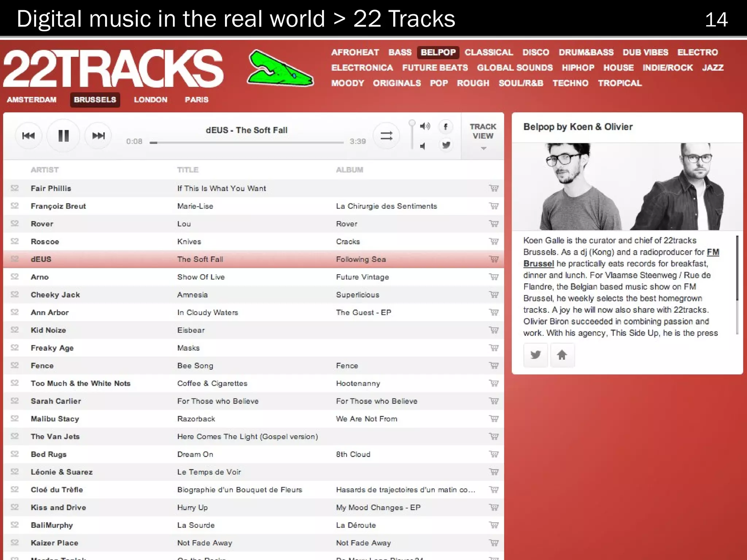747x560 pixels.
Task: Click the cart icon for dEUS Soft Fall
Action: (x=494, y=259)
